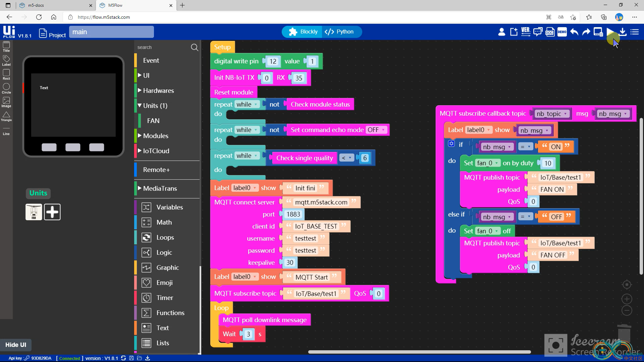Click the vertical workspace scrollbar
This screenshot has width=644, height=362.
tap(641, 196)
